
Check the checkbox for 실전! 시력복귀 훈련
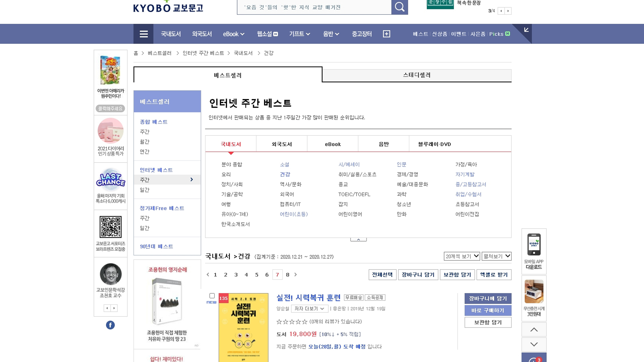[212, 296]
